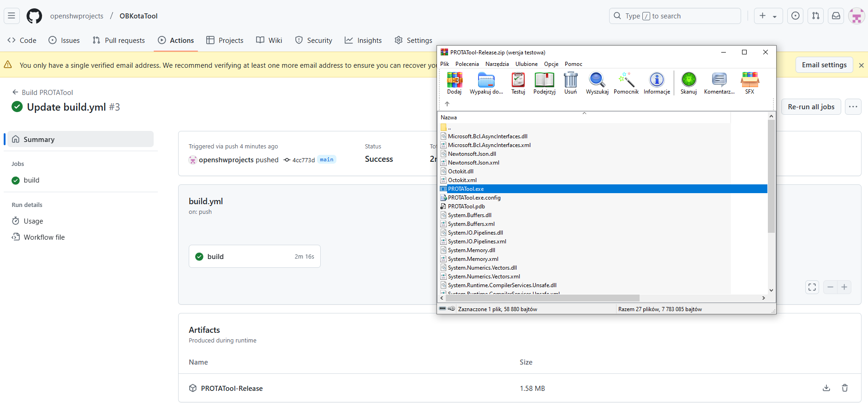Click Nazwa column header in WinRAR
The width and height of the screenshot is (868, 407).
point(584,118)
